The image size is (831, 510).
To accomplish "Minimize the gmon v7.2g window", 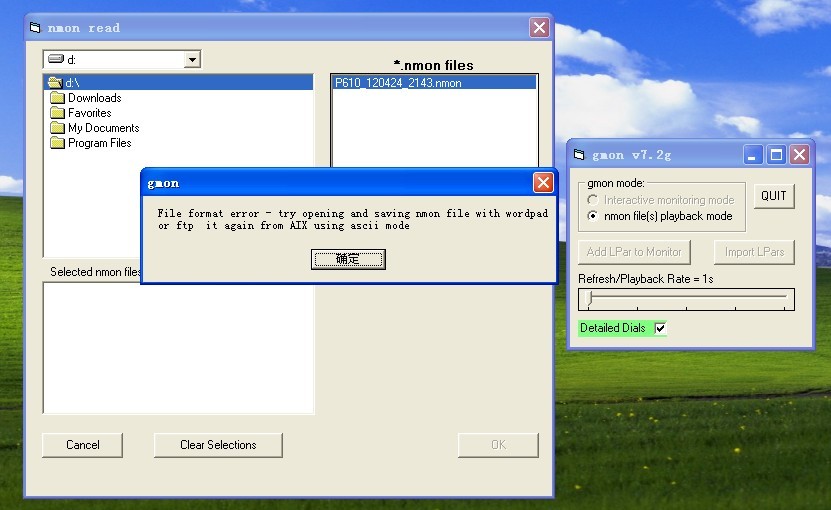I will coord(752,155).
